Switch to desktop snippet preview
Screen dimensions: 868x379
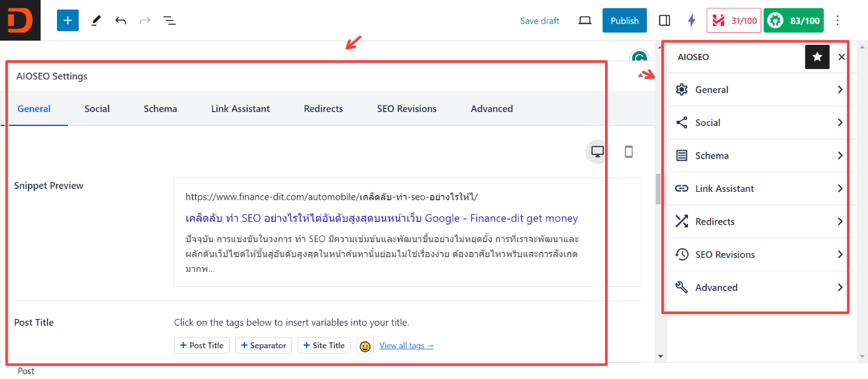(597, 151)
